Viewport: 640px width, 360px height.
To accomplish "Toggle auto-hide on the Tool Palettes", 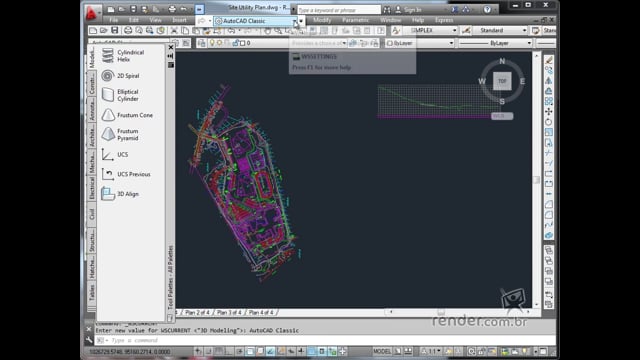I will click(x=171, y=56).
